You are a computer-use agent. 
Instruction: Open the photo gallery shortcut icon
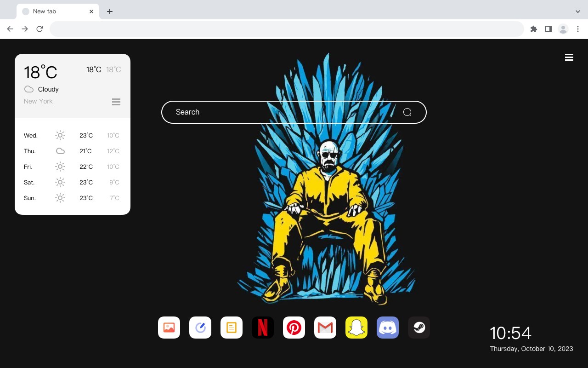click(x=169, y=328)
